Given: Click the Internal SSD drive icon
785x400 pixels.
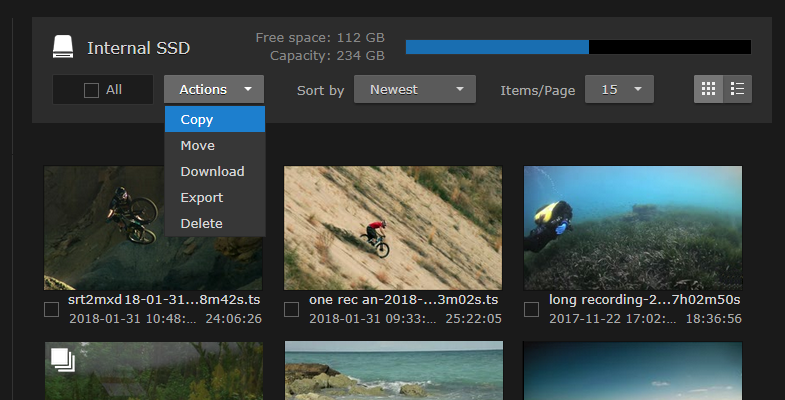Looking at the screenshot, I should click(x=63, y=47).
